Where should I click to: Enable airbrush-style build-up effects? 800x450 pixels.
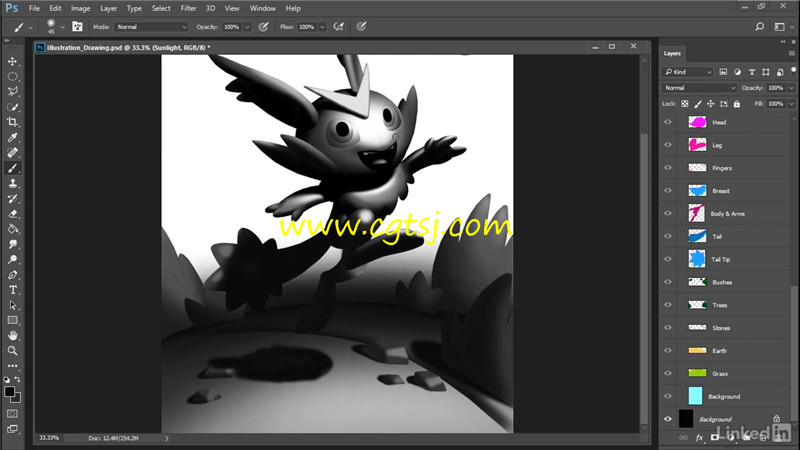(338, 27)
